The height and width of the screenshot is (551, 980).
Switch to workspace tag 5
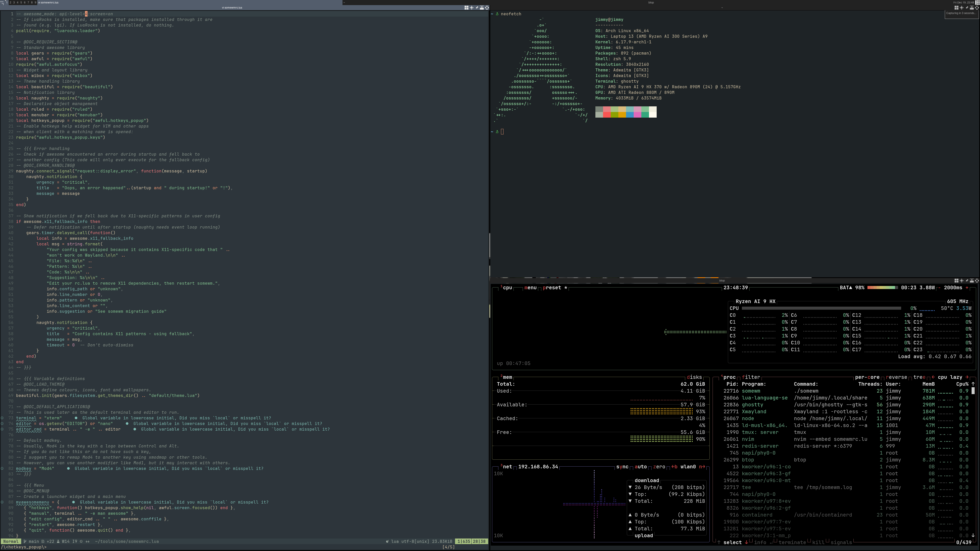[x=21, y=2]
